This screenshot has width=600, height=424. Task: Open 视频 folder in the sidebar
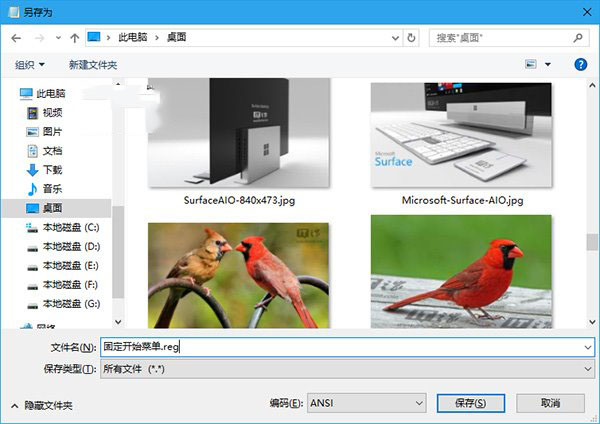(x=52, y=113)
